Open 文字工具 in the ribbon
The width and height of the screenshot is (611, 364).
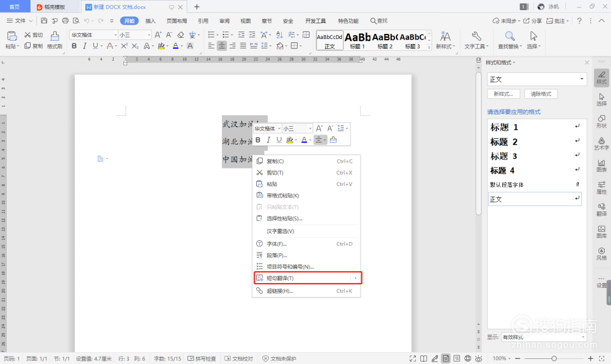[x=476, y=40]
